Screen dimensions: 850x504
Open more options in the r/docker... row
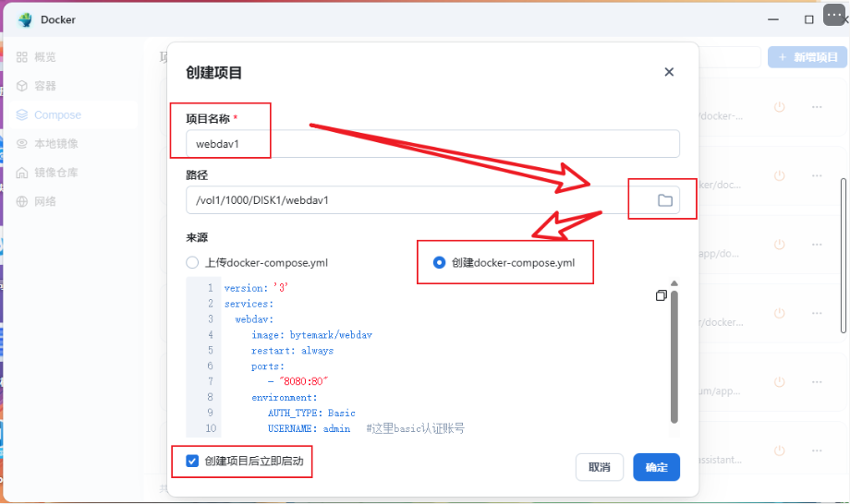[x=817, y=313]
